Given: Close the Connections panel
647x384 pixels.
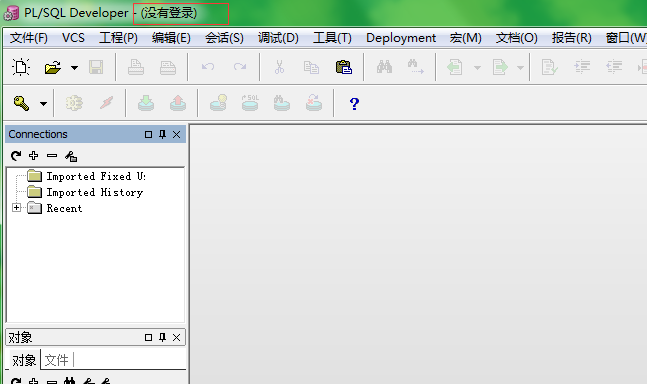Looking at the screenshot, I should 177,134.
